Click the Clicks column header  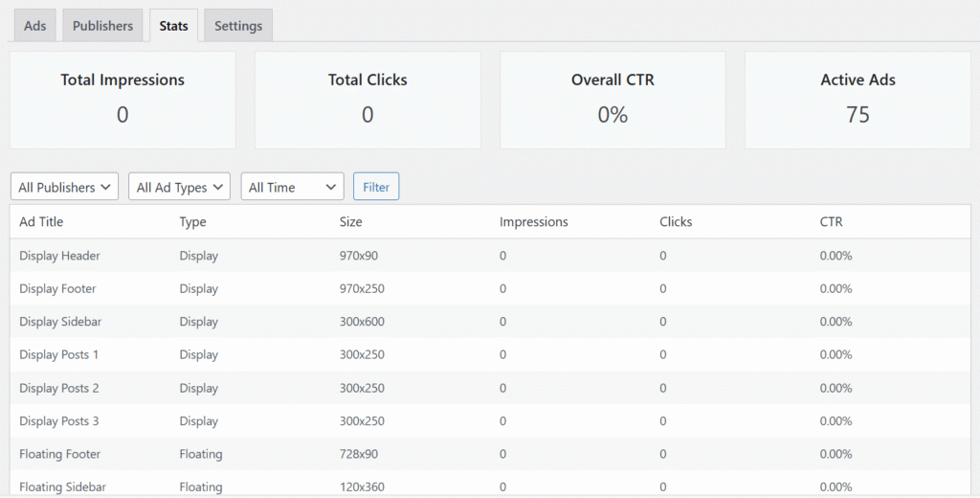pos(676,221)
